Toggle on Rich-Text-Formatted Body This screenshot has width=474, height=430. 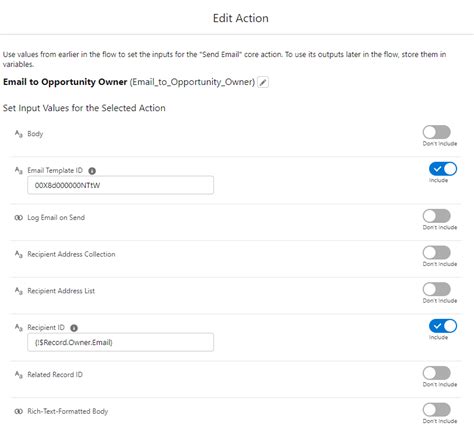click(437, 410)
